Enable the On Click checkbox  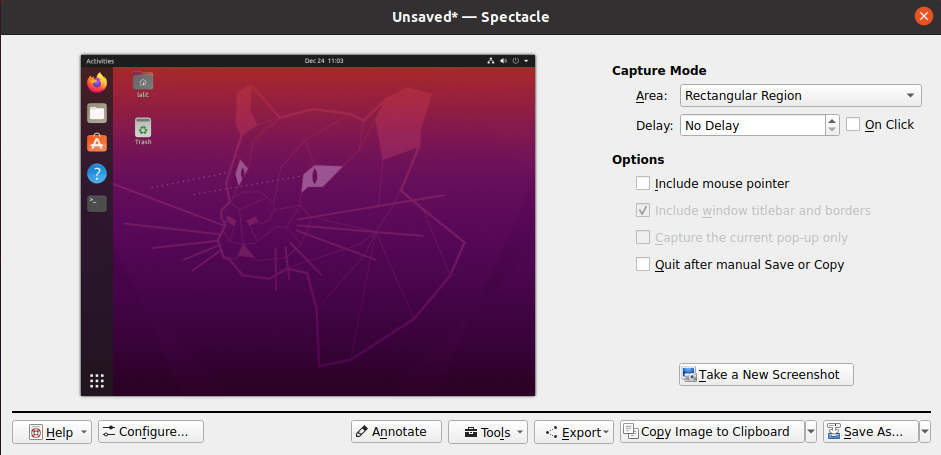click(853, 124)
